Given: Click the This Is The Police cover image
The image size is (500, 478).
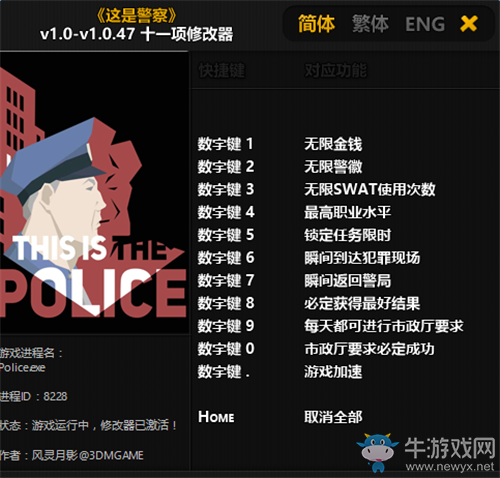Looking at the screenshot, I should pos(94,193).
